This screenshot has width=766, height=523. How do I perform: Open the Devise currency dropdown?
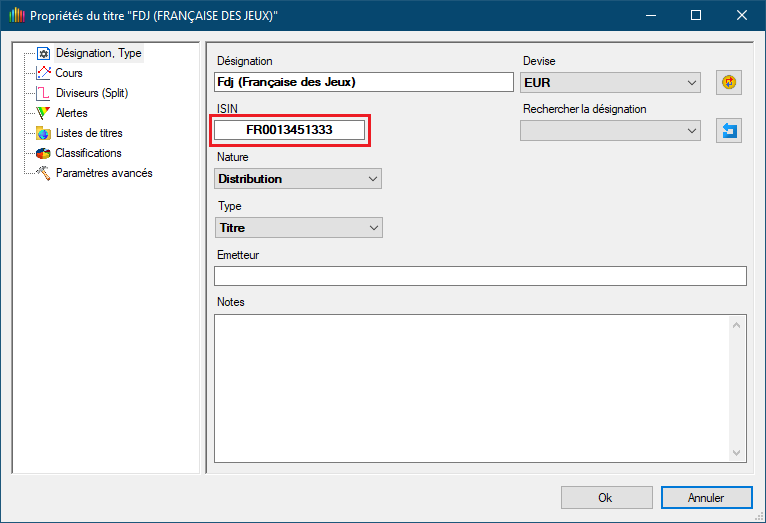tap(610, 82)
